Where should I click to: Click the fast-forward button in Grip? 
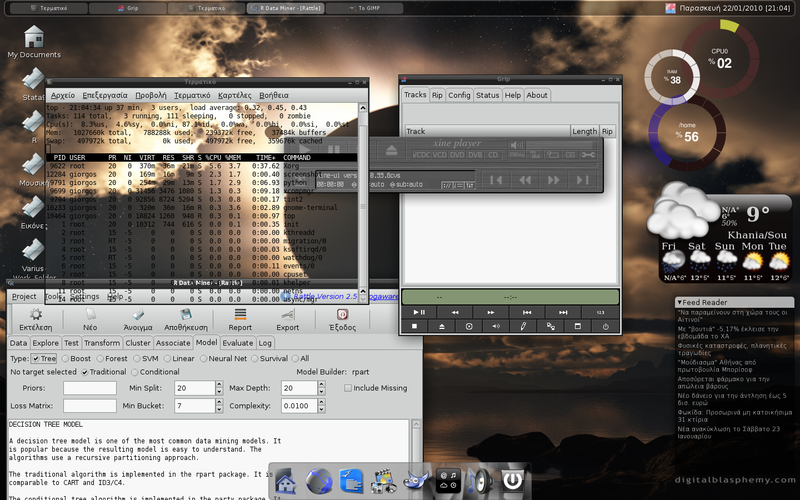coord(491,312)
